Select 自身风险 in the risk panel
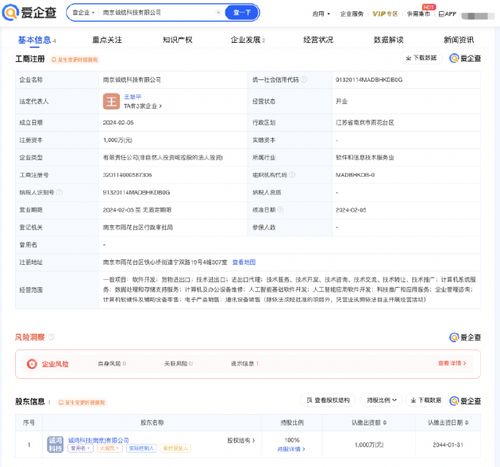Viewport: 500px width, 467px height. point(112,363)
